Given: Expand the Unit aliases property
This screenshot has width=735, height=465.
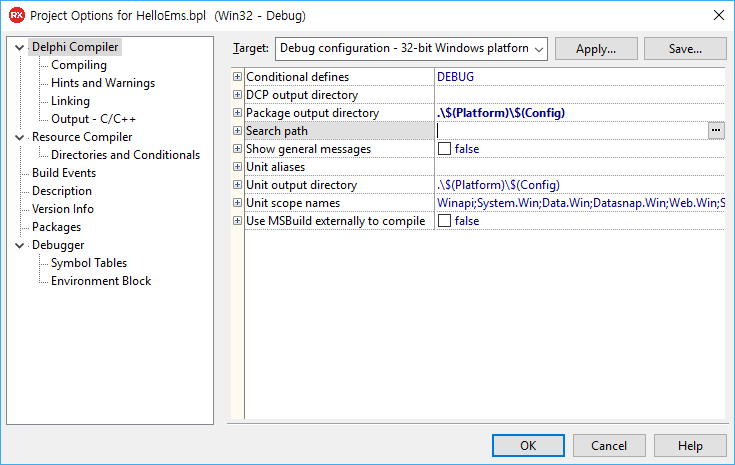Looking at the screenshot, I should tap(238, 166).
